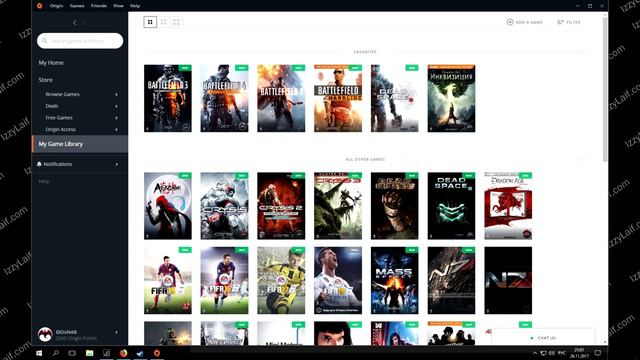Select Crysis 3 game tile

[x=338, y=206]
